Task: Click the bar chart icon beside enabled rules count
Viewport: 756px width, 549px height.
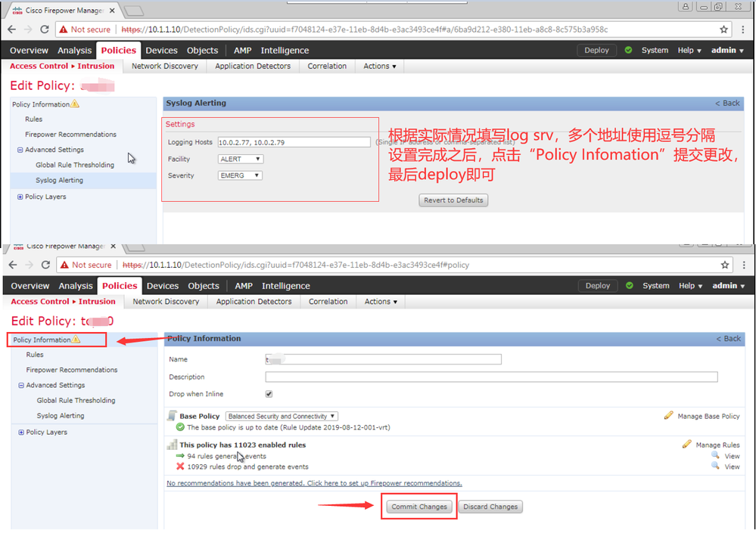Action: 172,445
